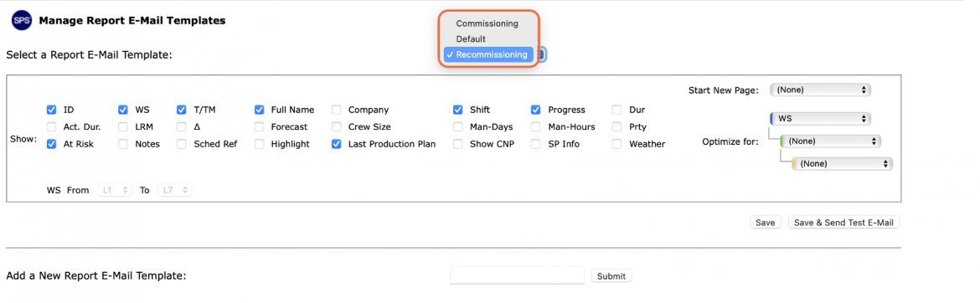Image resolution: width=980 pixels, height=303 pixels.
Task: Open the WS From L1 dropdown
Action: (115, 190)
